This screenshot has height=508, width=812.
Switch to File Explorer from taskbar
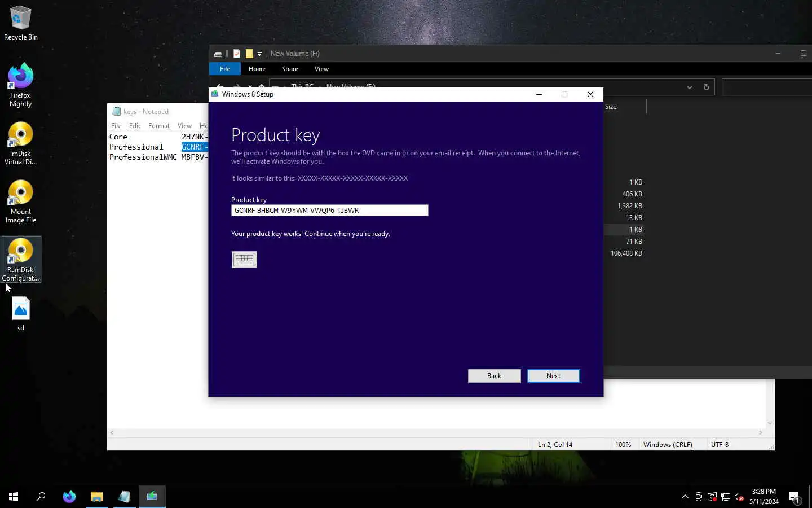[x=97, y=497]
